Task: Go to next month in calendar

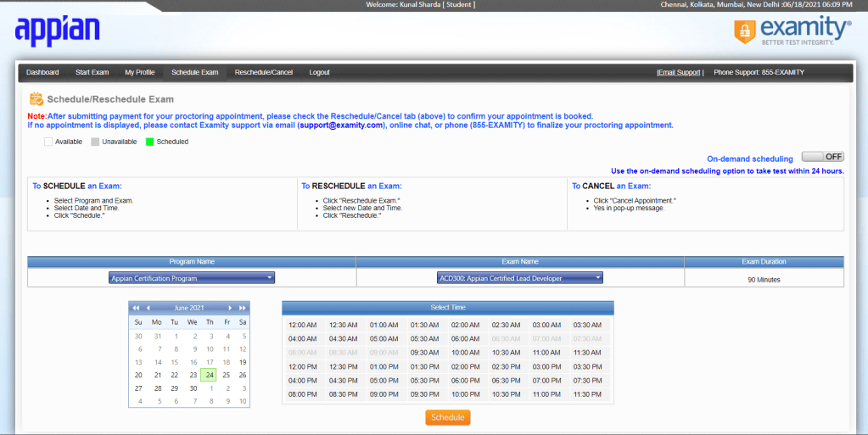Action: pyautogui.click(x=230, y=308)
